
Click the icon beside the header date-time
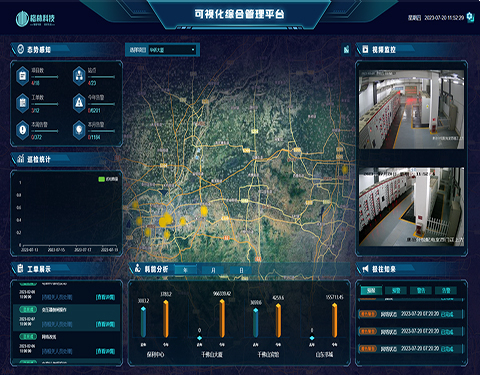tap(470, 17)
